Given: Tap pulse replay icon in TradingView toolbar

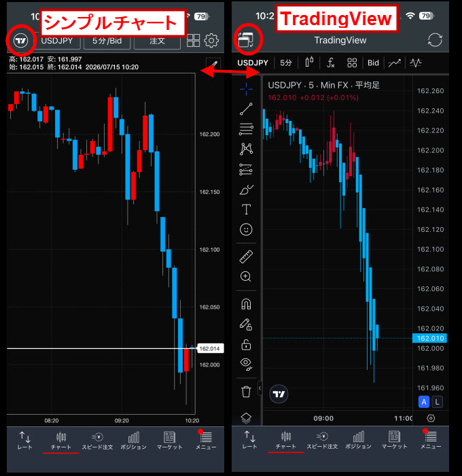Looking at the screenshot, I should (415, 63).
